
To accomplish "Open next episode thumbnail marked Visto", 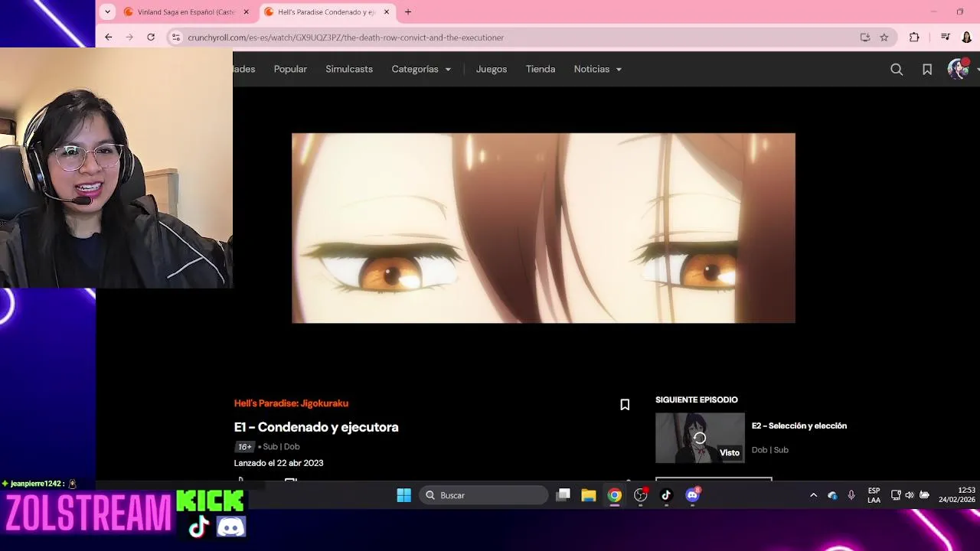I will click(700, 438).
